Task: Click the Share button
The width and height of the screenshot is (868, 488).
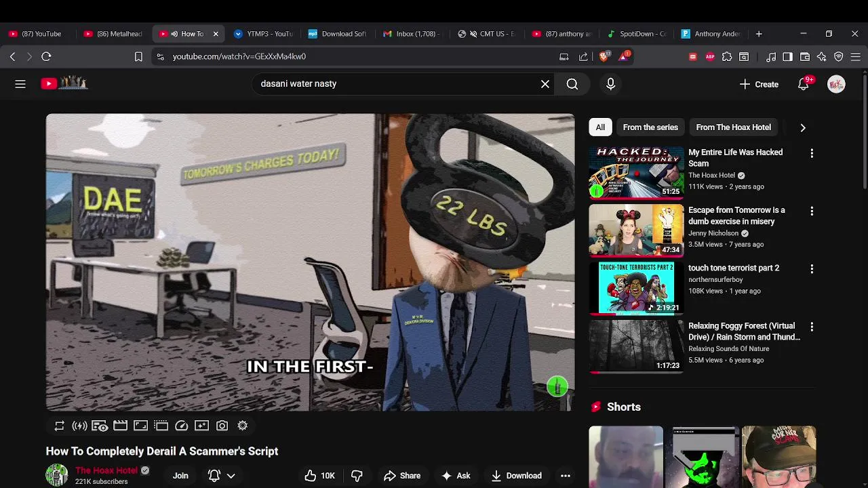Action: (401, 476)
